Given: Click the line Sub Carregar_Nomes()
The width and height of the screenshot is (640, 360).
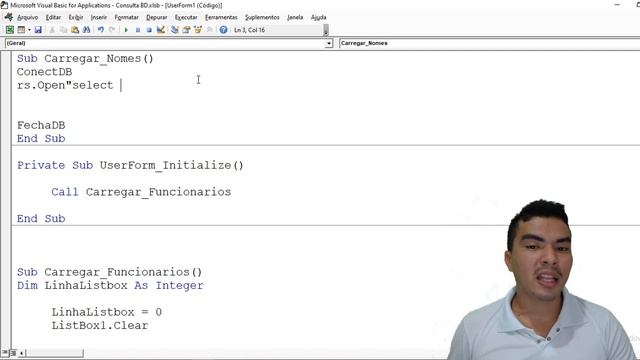Looking at the screenshot, I should click(x=85, y=59).
